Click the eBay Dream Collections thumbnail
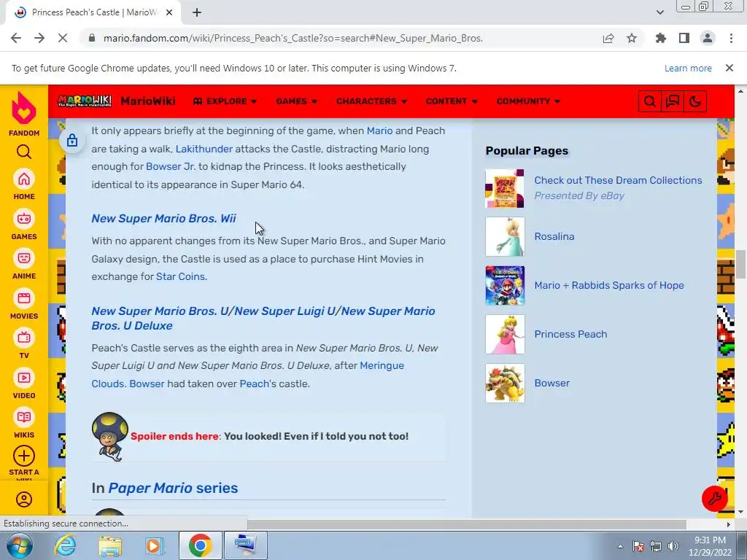This screenshot has height=560, width=747. 505,189
